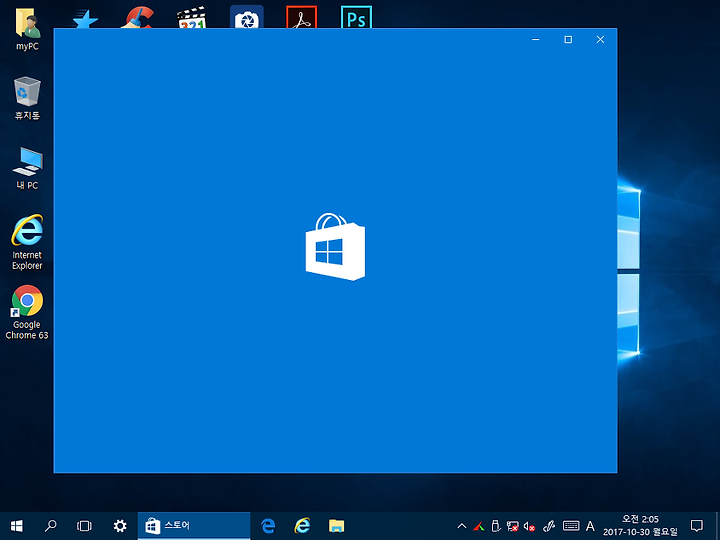Open the 내 PC computer desktop icon
Viewport: 720px width, 540px height.
(x=27, y=168)
